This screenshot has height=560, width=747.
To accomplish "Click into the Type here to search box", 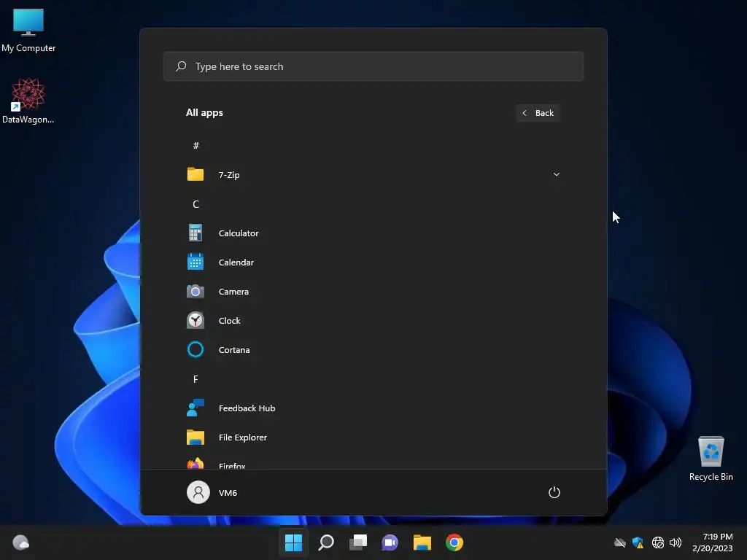I will pyautogui.click(x=373, y=66).
